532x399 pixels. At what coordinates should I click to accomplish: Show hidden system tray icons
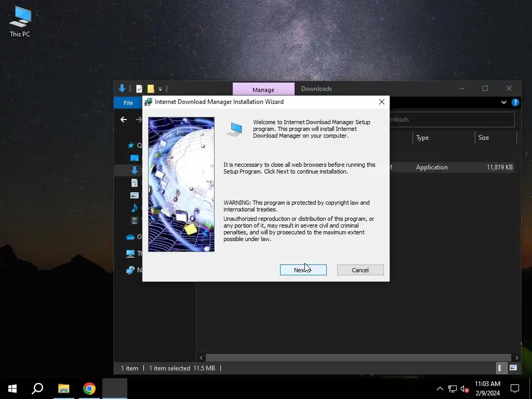point(440,389)
